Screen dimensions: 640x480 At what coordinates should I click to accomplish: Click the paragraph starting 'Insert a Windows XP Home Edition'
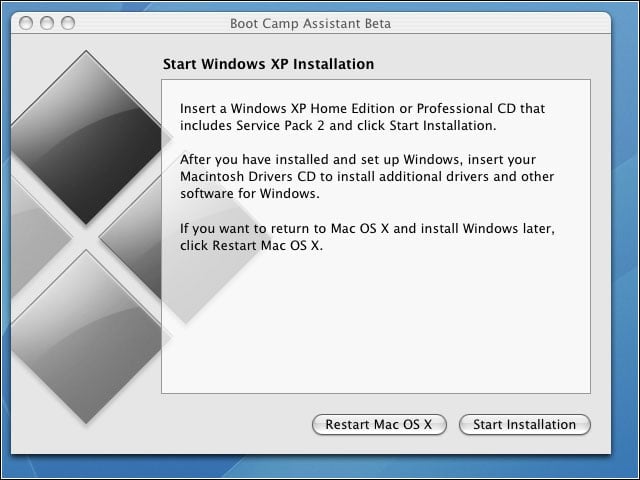point(362,117)
